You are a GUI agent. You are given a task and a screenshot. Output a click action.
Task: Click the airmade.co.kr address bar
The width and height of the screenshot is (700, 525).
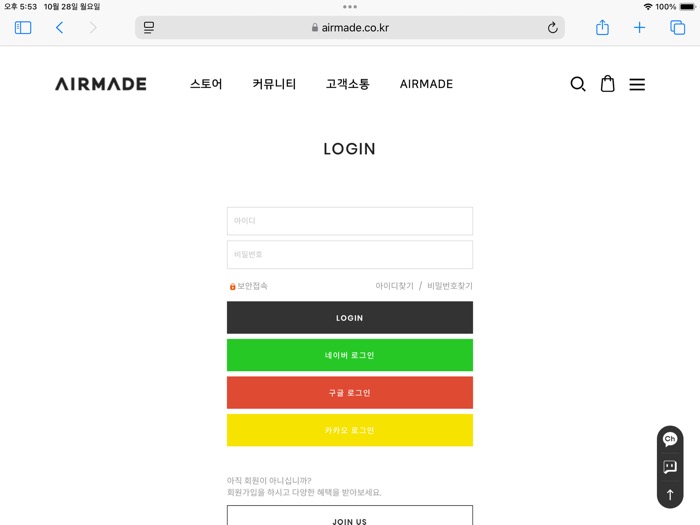[350, 28]
